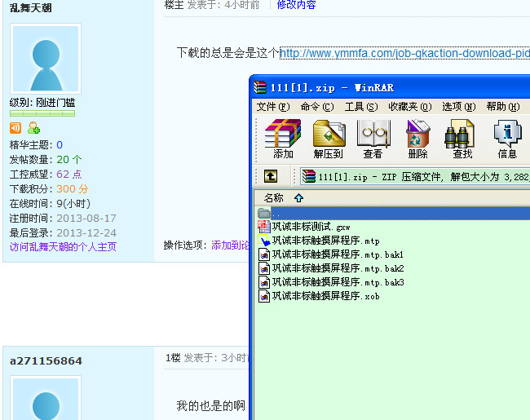Visit 乱舞天朝's personal homepage link
This screenshot has width=530, height=420.
(63, 247)
